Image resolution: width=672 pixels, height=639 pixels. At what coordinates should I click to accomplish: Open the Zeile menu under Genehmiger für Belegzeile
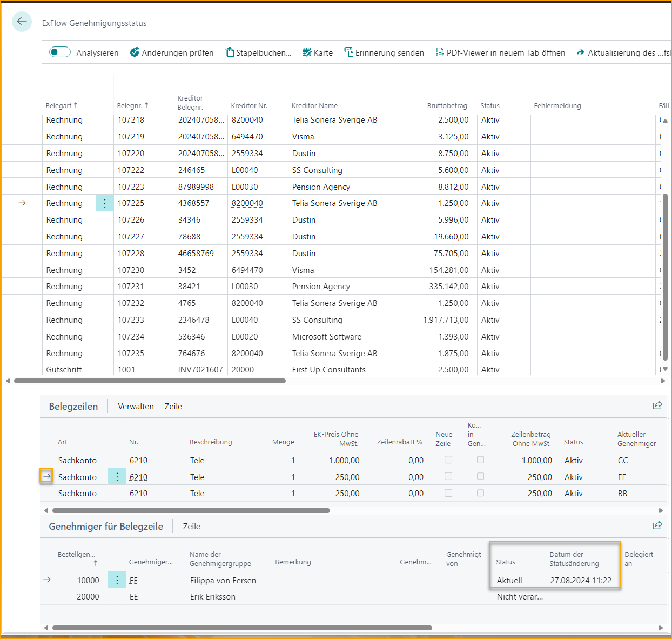coord(191,526)
